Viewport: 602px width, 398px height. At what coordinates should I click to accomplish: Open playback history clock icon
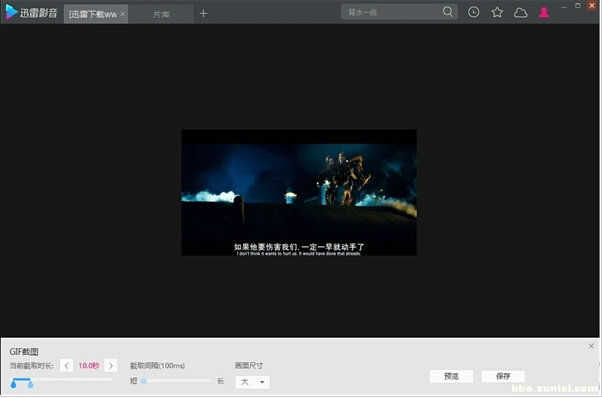pos(473,12)
